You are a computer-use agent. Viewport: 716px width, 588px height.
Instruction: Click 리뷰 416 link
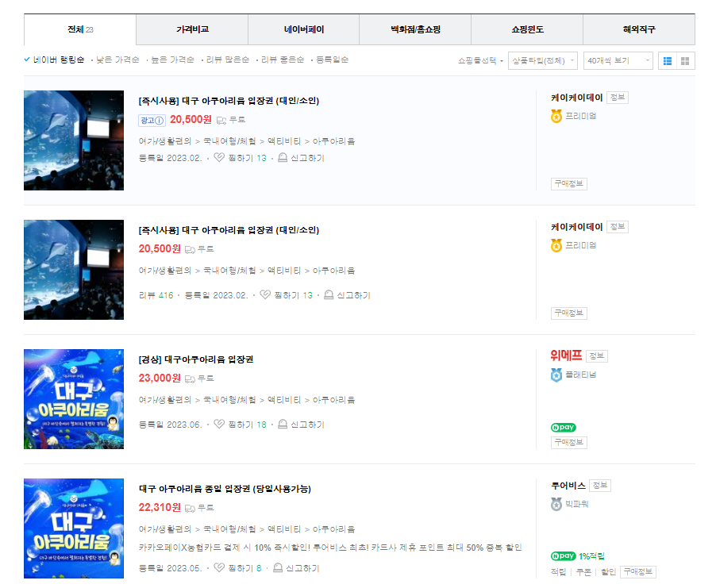pyautogui.click(x=156, y=295)
